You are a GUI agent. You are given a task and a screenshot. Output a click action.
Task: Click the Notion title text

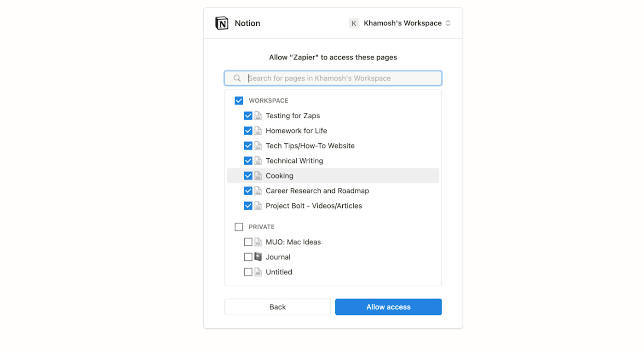pos(247,23)
